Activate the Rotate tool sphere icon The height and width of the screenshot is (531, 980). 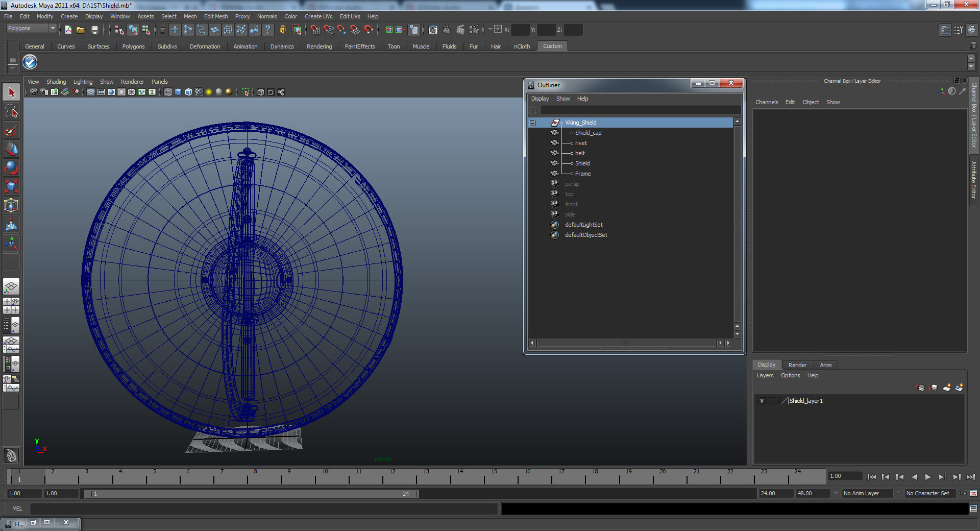click(11, 167)
